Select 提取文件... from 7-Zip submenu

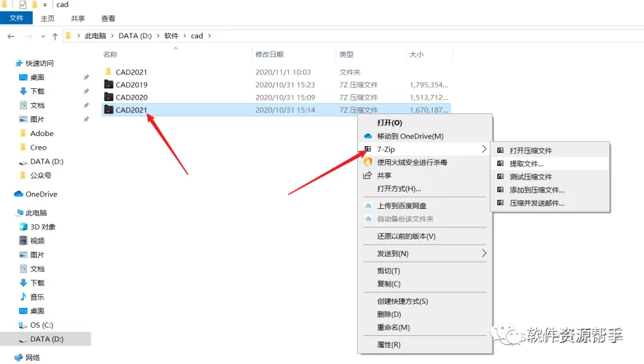coord(550,164)
